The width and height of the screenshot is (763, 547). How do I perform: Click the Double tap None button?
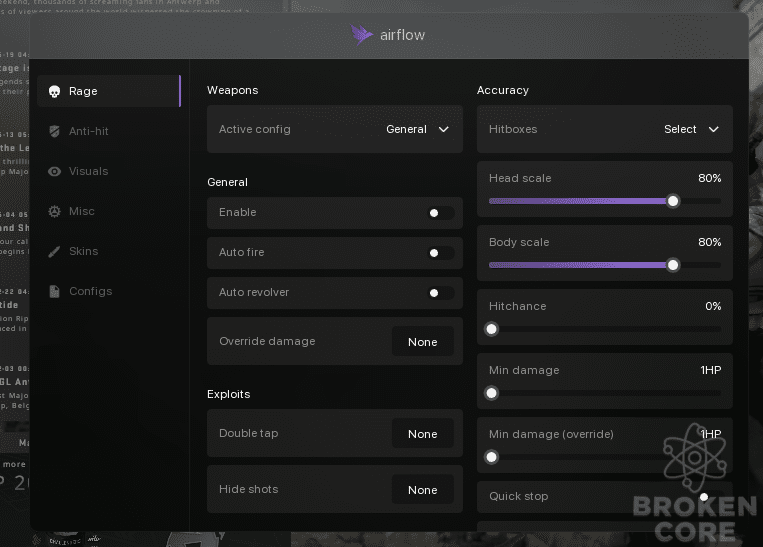(x=422, y=434)
